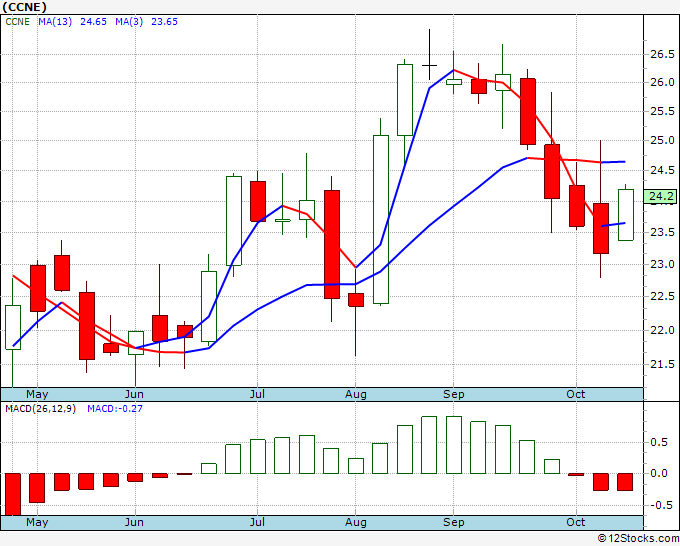Select Jun on the price chart time axis
The width and height of the screenshot is (680, 546).
[x=134, y=395]
